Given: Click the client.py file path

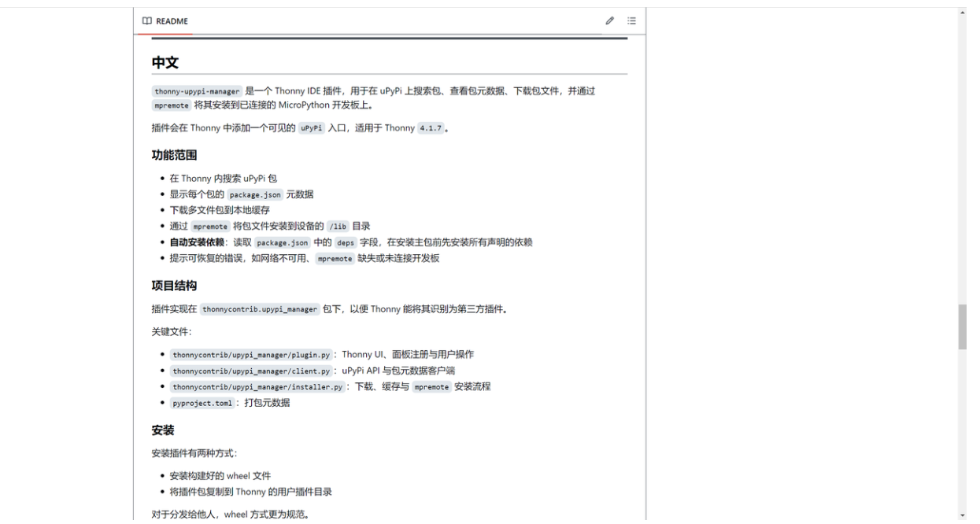Looking at the screenshot, I should click(252, 371).
